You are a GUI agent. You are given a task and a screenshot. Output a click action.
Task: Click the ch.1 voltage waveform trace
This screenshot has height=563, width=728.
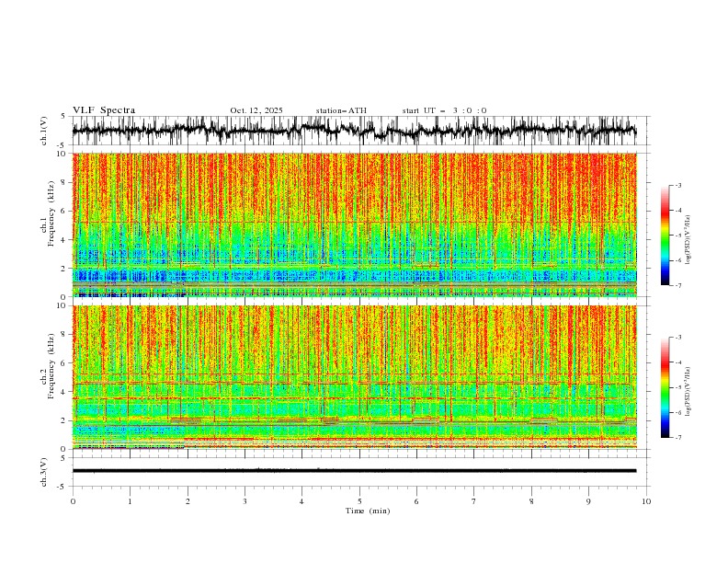[x=354, y=131]
